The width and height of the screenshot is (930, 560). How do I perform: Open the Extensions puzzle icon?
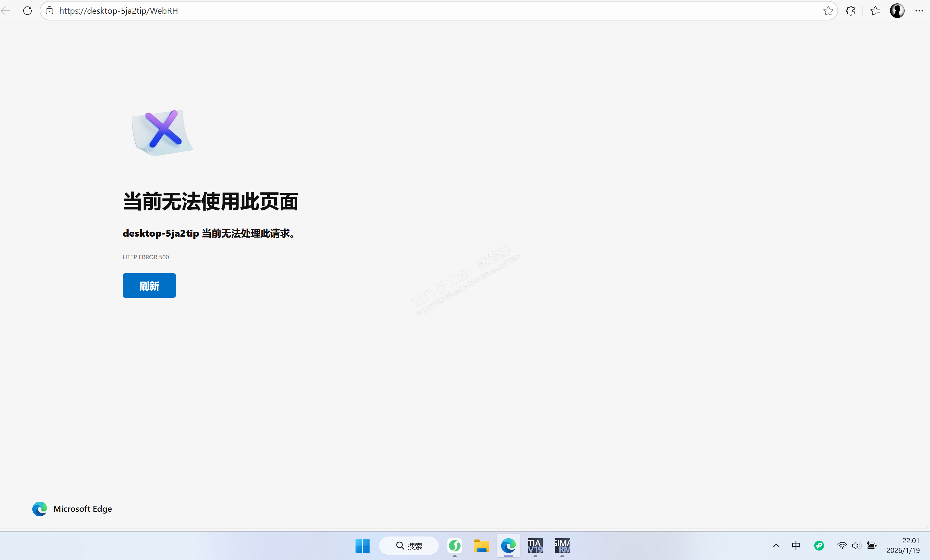pos(850,11)
